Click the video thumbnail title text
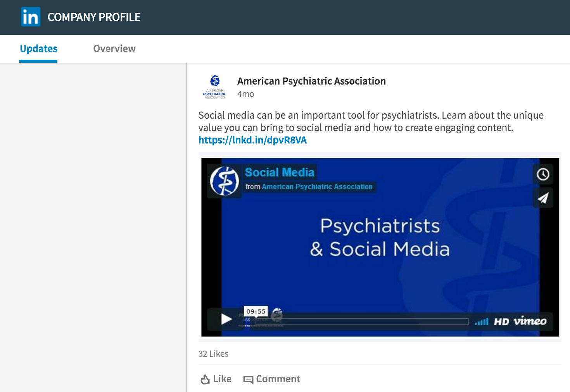Image resolution: width=570 pixels, height=392 pixels. pyautogui.click(x=380, y=237)
